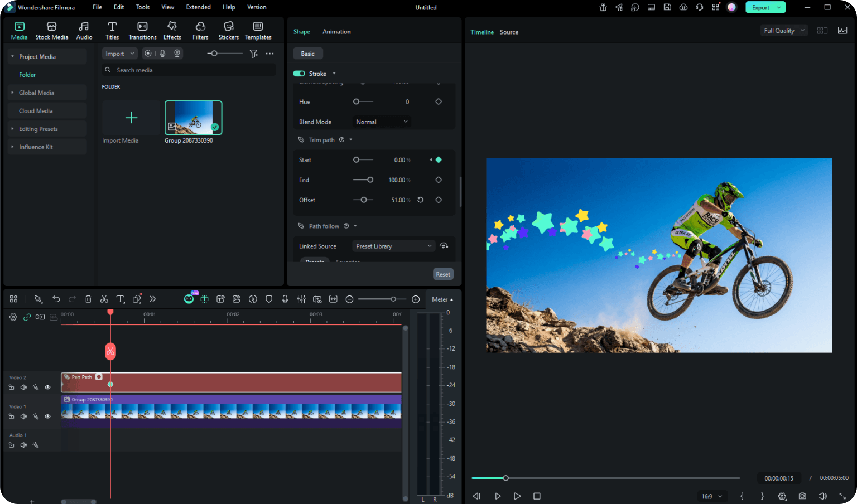Expand the Editing Presets tree item

12,129
